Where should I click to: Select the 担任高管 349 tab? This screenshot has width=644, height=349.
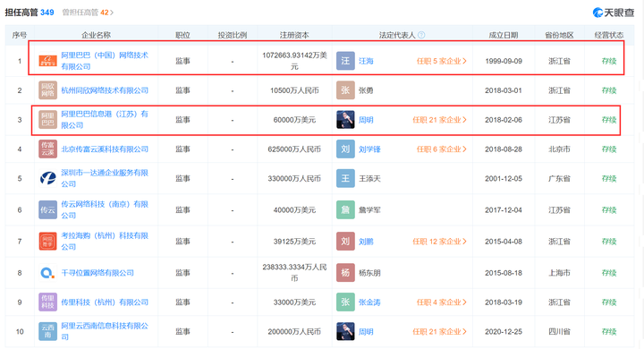pos(30,13)
